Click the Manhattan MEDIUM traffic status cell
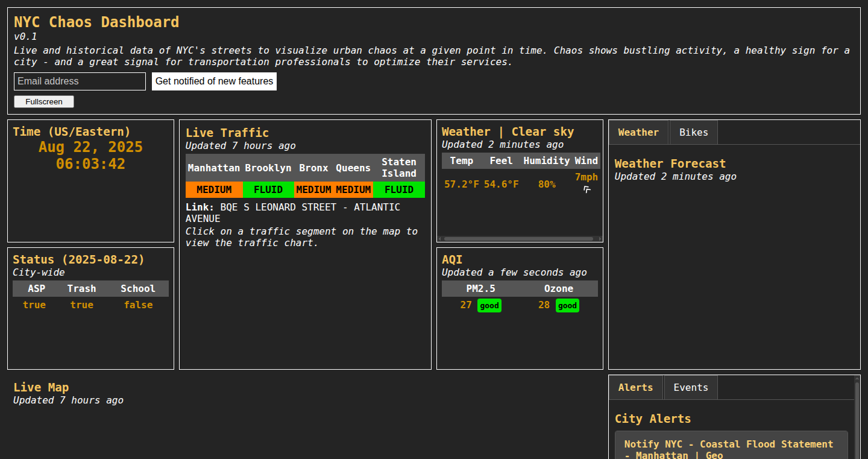The image size is (868, 459). [x=214, y=189]
